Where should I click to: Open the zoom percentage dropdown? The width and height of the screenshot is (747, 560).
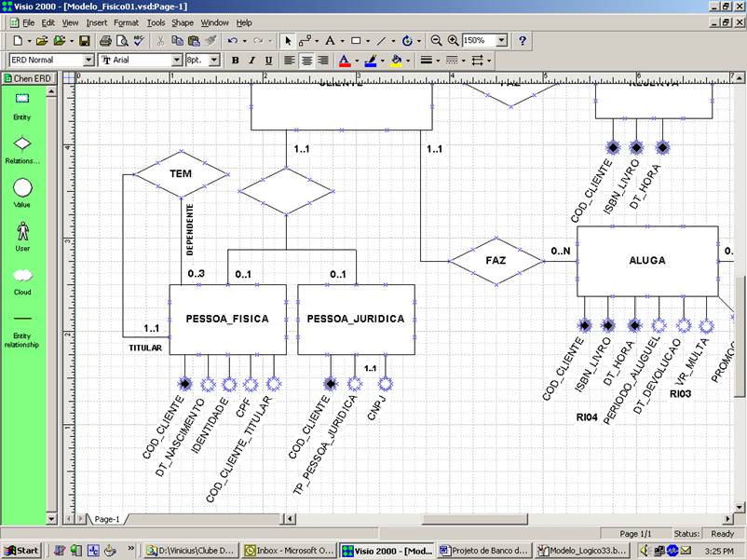click(x=502, y=41)
